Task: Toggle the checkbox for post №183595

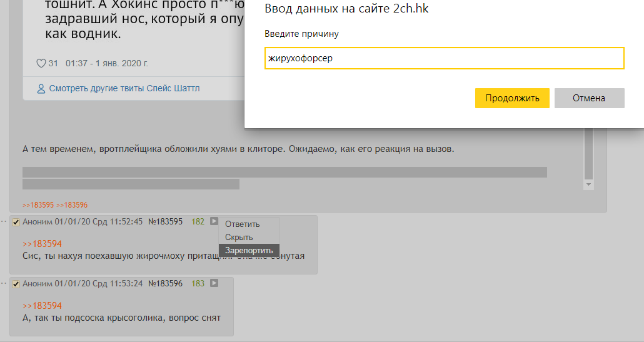Action: pyautogui.click(x=16, y=222)
